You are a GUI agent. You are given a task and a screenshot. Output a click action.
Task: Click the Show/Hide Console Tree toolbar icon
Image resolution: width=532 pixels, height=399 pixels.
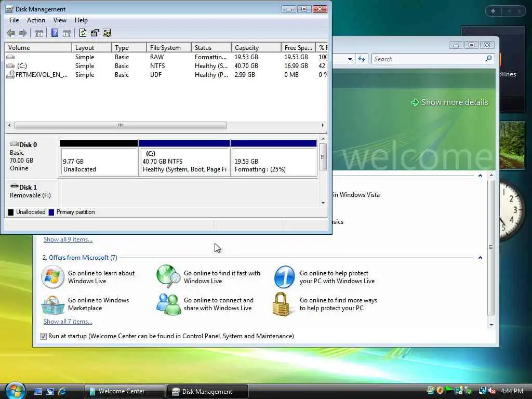click(x=39, y=33)
